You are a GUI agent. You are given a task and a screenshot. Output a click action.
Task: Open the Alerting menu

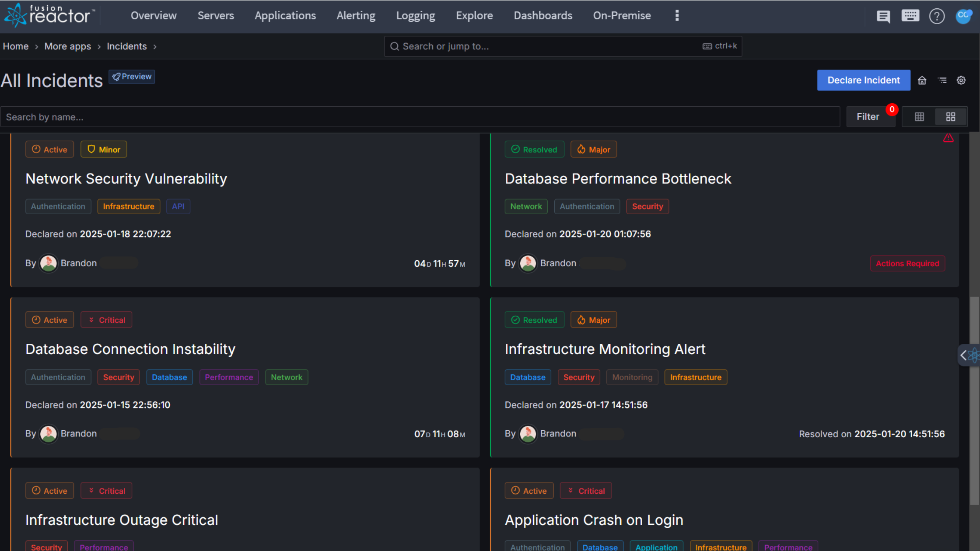click(x=356, y=16)
